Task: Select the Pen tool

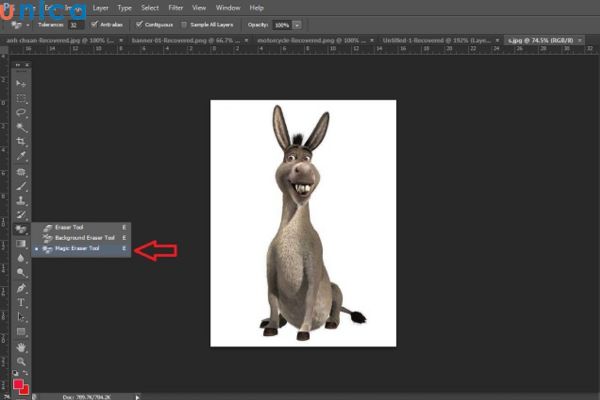Action: pyautogui.click(x=21, y=288)
